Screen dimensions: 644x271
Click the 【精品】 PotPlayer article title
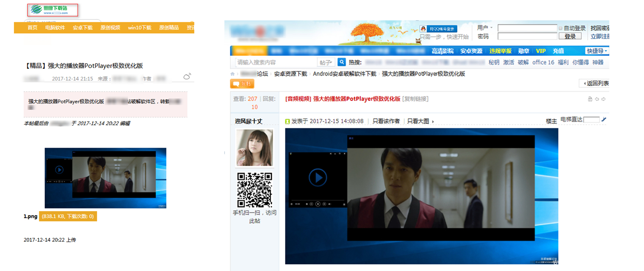coord(83,66)
